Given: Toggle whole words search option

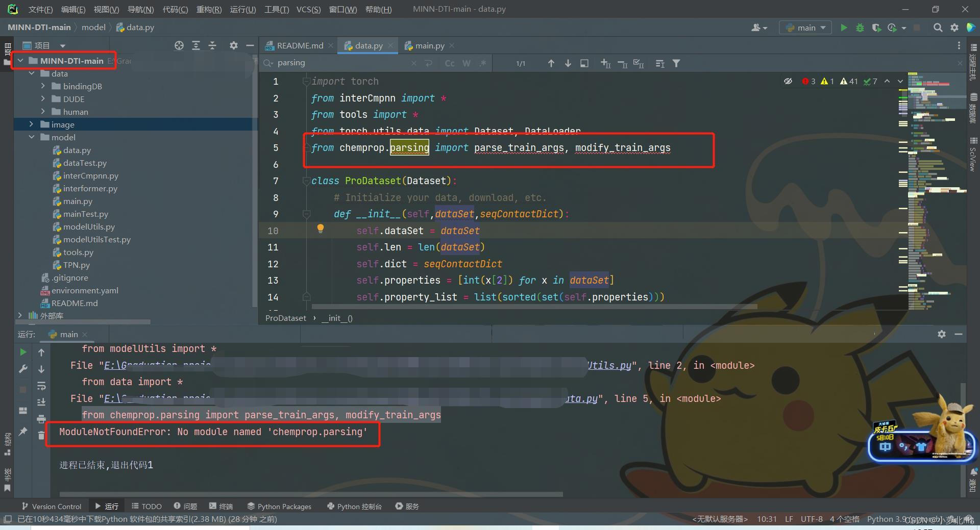Looking at the screenshot, I should coord(466,63).
